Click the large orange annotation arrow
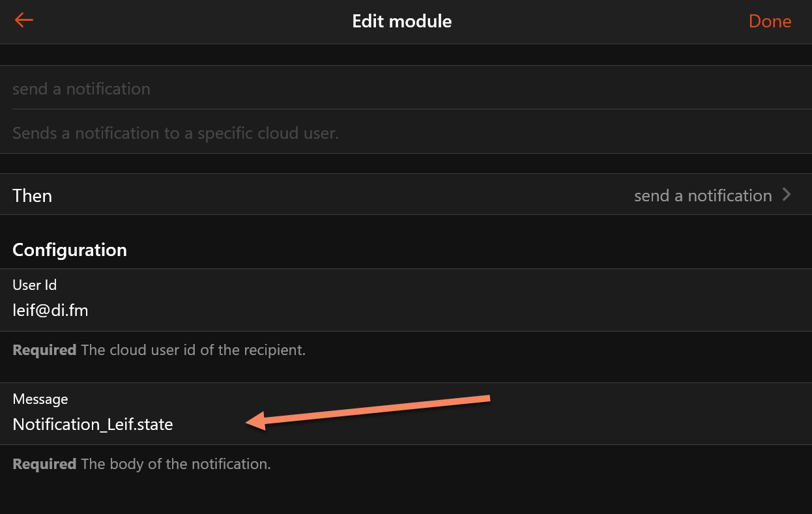 point(368,411)
